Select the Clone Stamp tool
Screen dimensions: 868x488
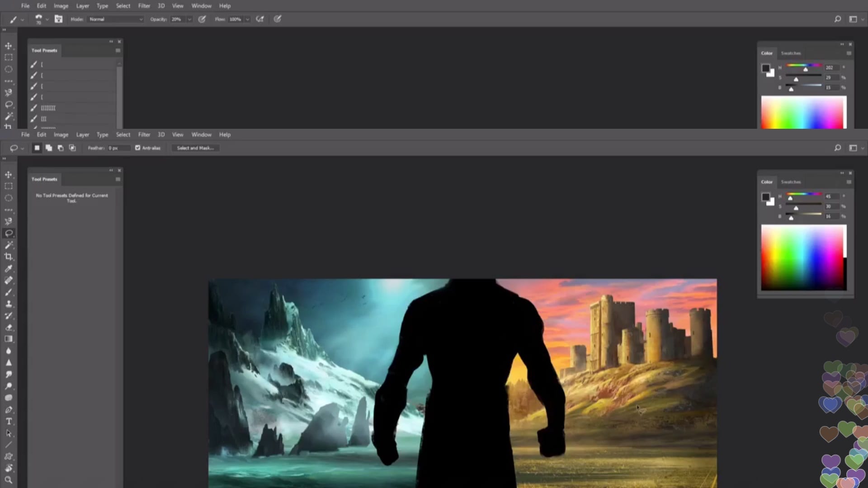(x=9, y=304)
